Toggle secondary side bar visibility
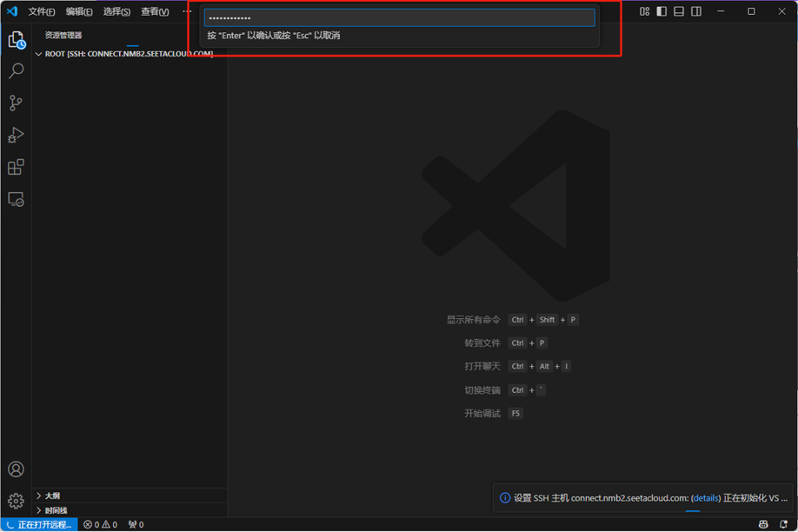The width and height of the screenshot is (798, 532). pos(696,11)
